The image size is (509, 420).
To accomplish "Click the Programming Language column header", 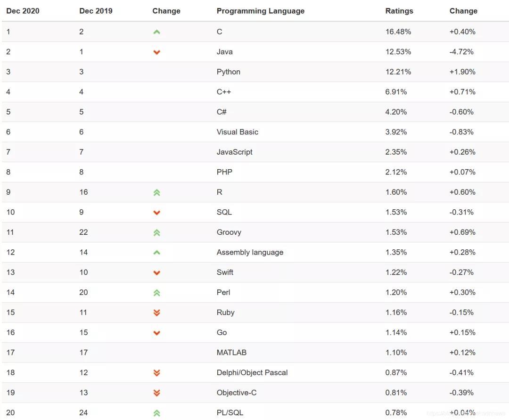I will pos(260,11).
